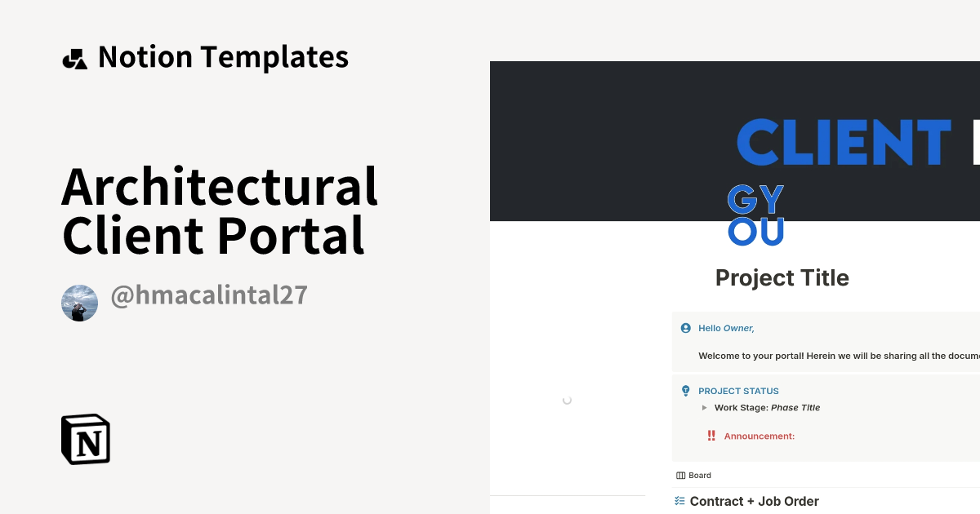The height and width of the screenshot is (514, 980).
Task: Click the Project Title heading
Action: coord(782,277)
